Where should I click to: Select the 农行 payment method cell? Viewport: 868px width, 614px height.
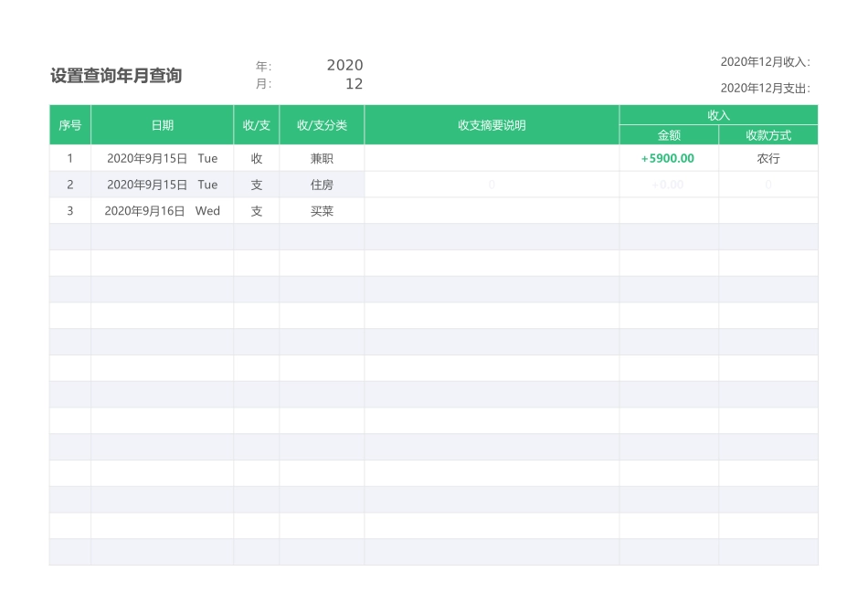point(767,158)
